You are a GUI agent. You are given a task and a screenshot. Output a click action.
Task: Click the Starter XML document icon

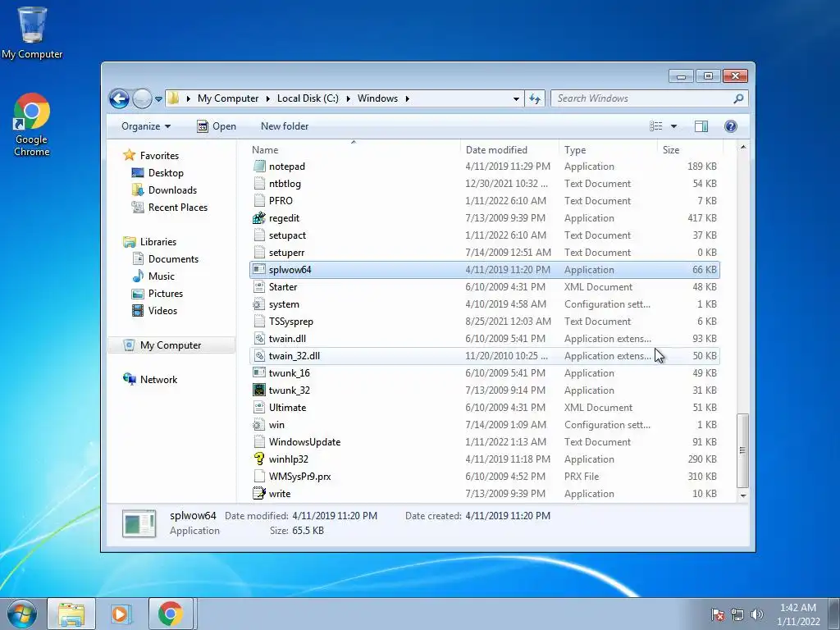point(259,287)
